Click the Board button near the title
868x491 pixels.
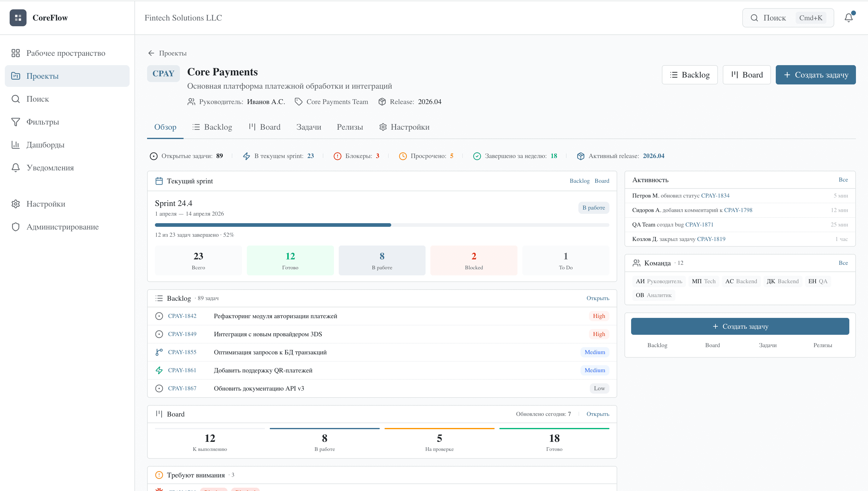coord(746,75)
